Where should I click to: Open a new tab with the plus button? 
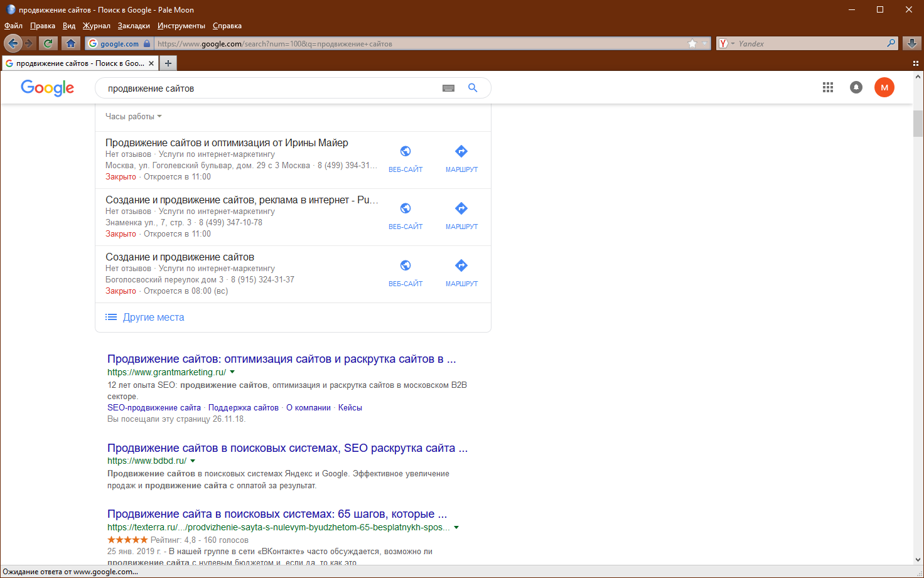click(168, 63)
